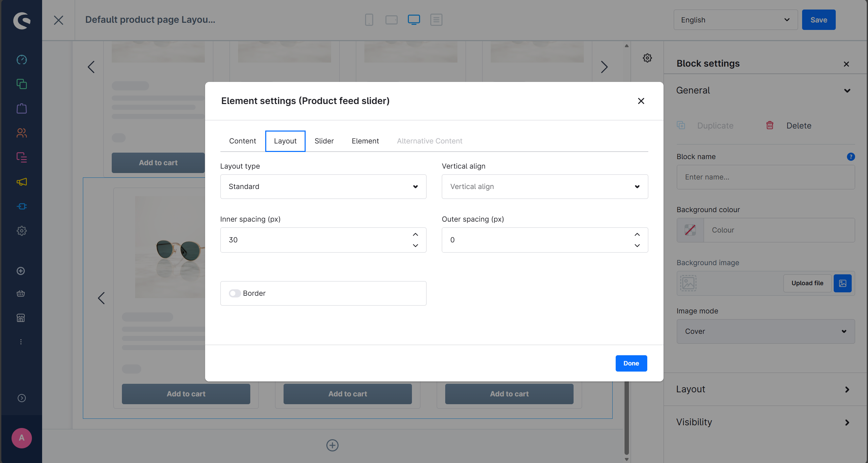Click the Done button
This screenshot has height=463, width=868.
coord(631,363)
